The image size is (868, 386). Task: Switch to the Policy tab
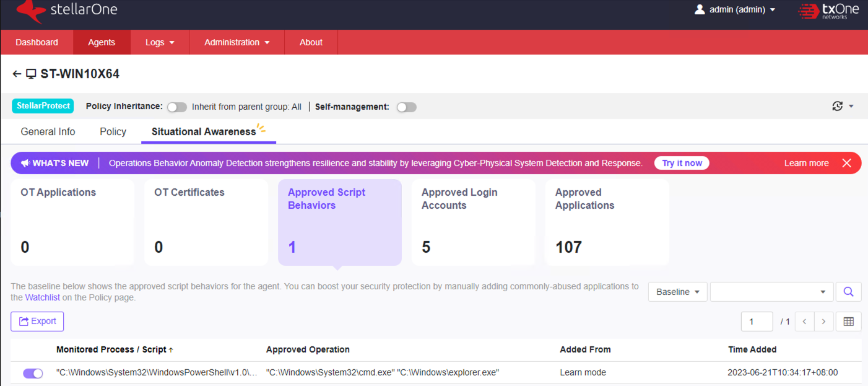click(113, 131)
